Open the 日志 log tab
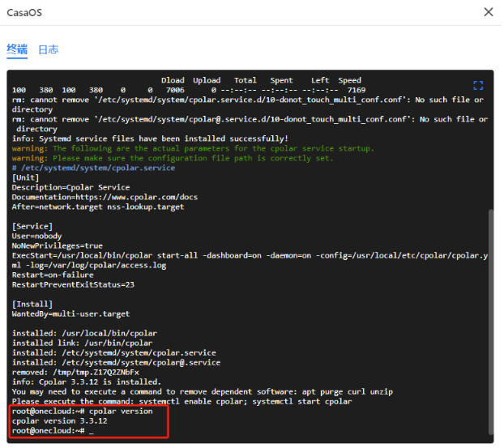The width and height of the screenshot is (504, 448). 49,49
